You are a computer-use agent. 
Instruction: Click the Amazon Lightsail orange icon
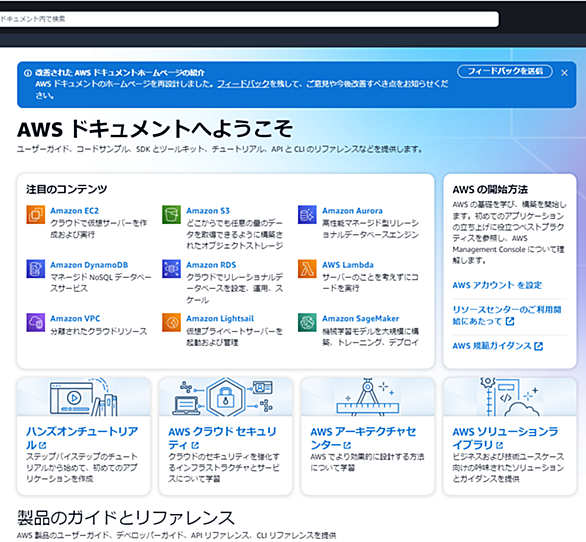point(171,322)
